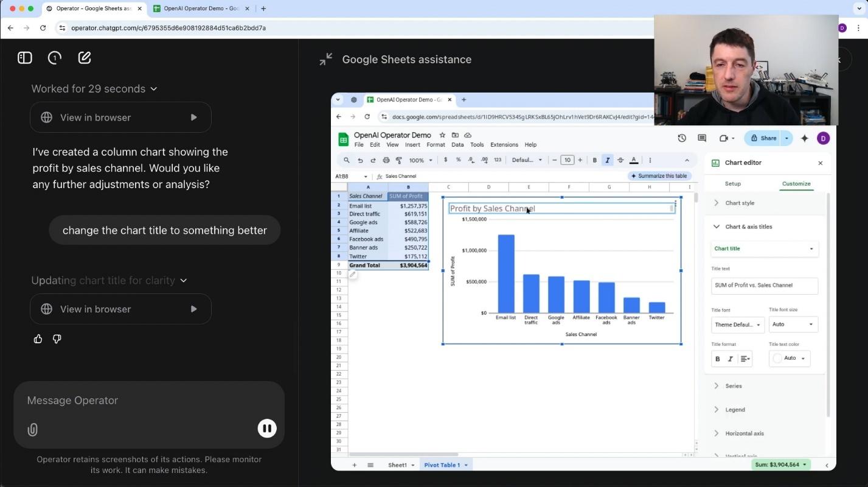The image size is (868, 487).
Task: Increase decimal places button
Action: pyautogui.click(x=484, y=160)
